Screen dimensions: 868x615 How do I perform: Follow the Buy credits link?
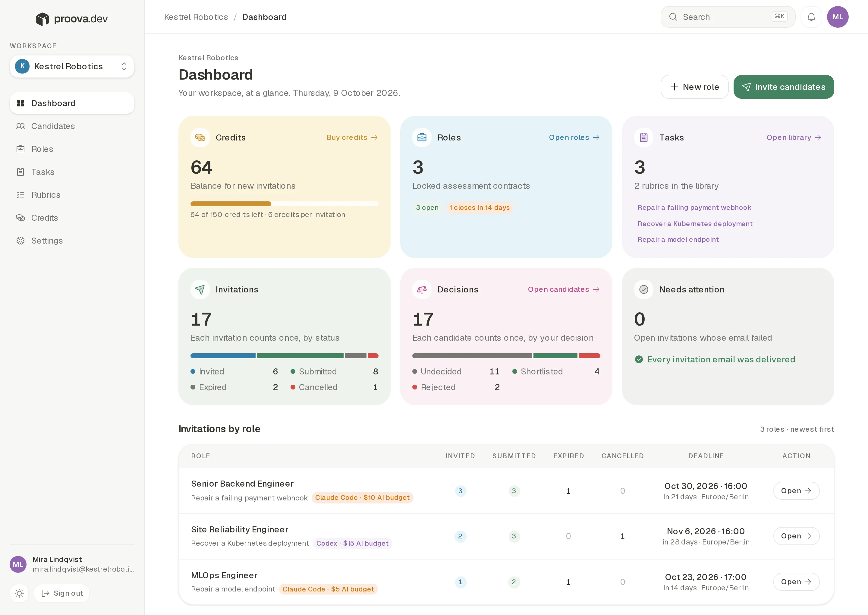tap(352, 137)
